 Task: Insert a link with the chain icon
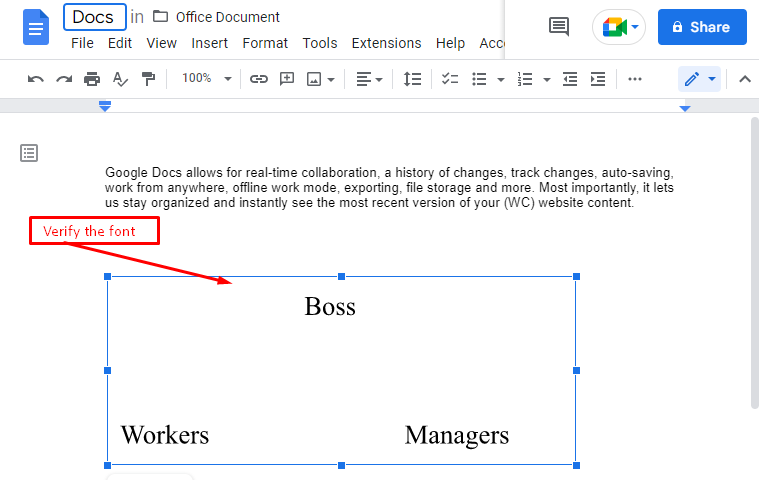(258, 79)
